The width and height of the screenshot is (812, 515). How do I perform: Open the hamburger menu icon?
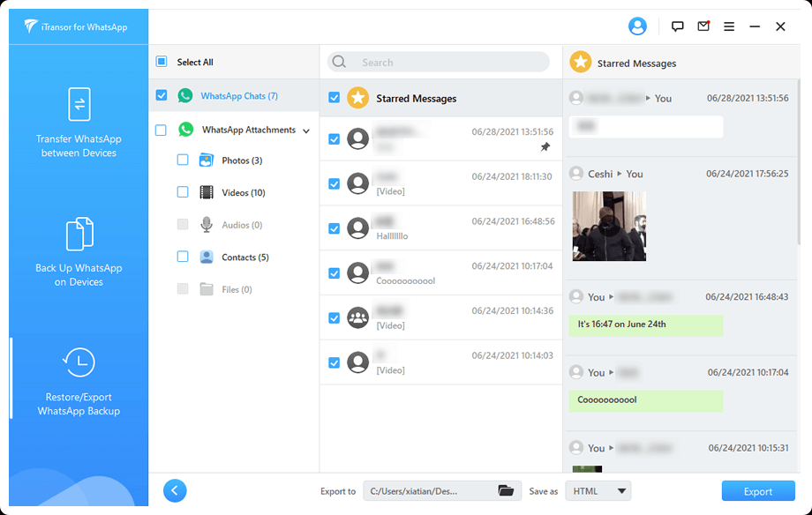(729, 26)
